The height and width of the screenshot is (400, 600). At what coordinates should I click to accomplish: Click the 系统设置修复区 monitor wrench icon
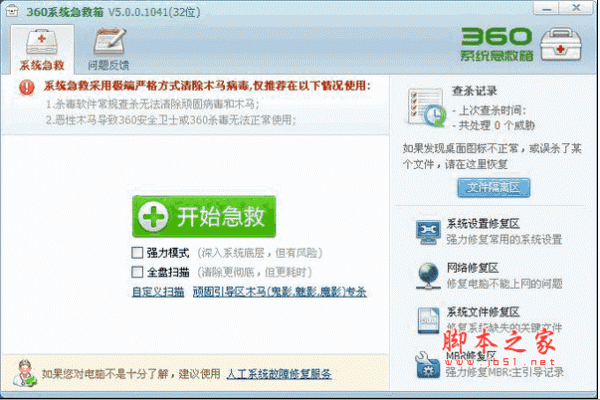[428, 232]
